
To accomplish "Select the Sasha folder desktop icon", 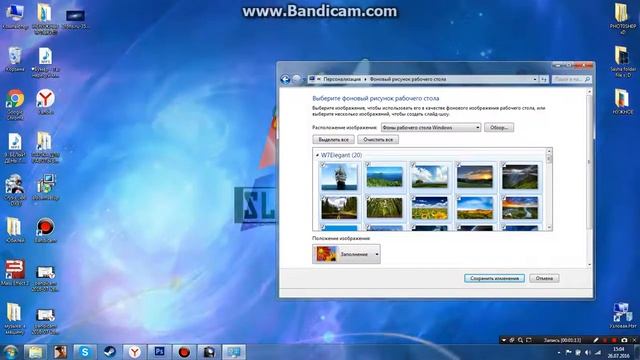I will [622, 61].
